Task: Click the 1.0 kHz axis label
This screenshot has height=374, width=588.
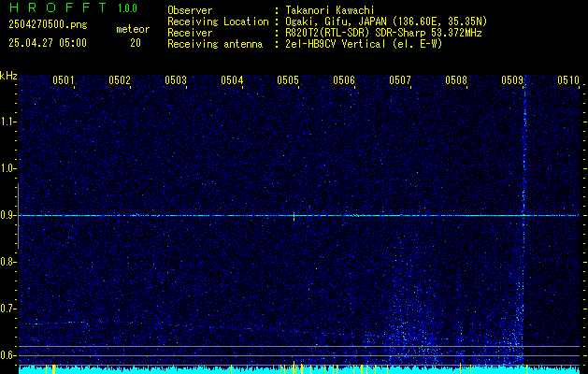Action: pyautogui.click(x=7, y=169)
